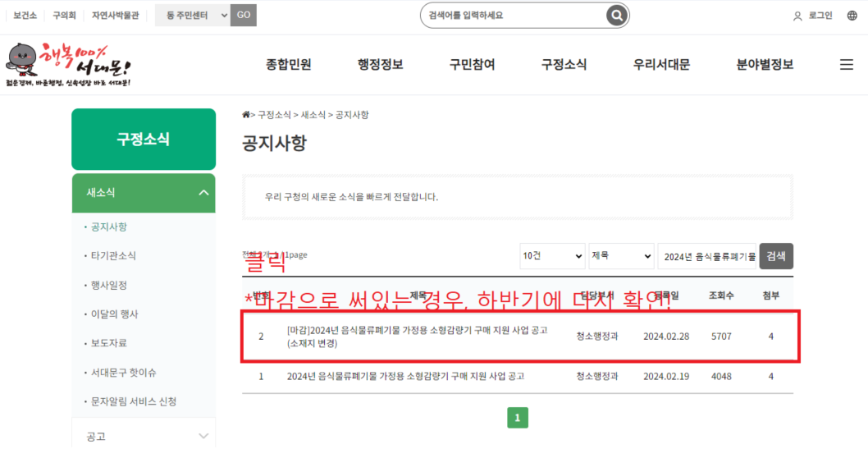Click the magnifier search icon button
The width and height of the screenshot is (868, 449).
tap(616, 16)
